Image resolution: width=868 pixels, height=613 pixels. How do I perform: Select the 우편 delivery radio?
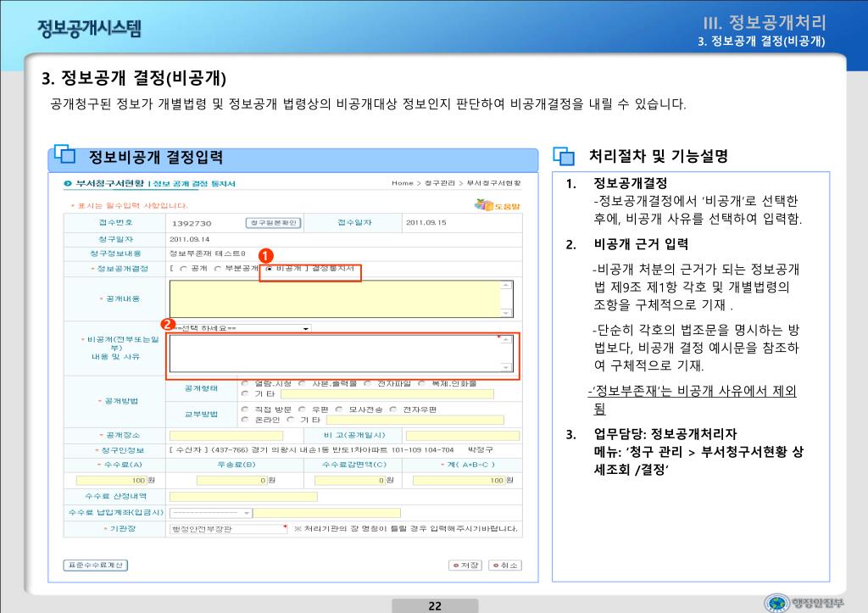pyautogui.click(x=303, y=410)
